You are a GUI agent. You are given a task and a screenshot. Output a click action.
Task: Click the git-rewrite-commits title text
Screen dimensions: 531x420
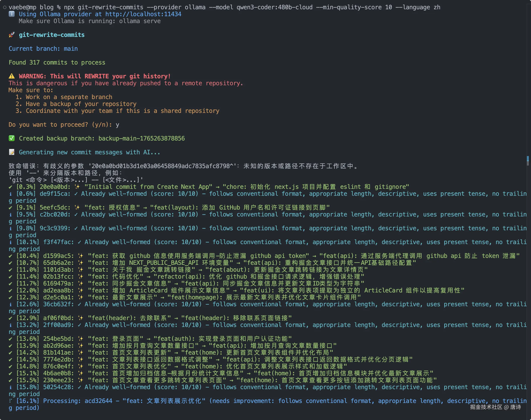[52, 35]
